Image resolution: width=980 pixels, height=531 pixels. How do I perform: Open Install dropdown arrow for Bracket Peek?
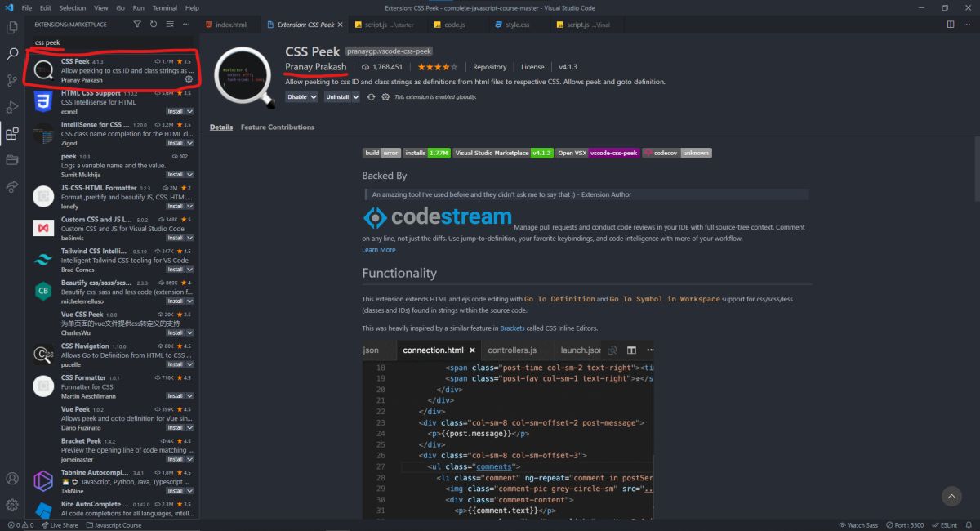click(190, 459)
